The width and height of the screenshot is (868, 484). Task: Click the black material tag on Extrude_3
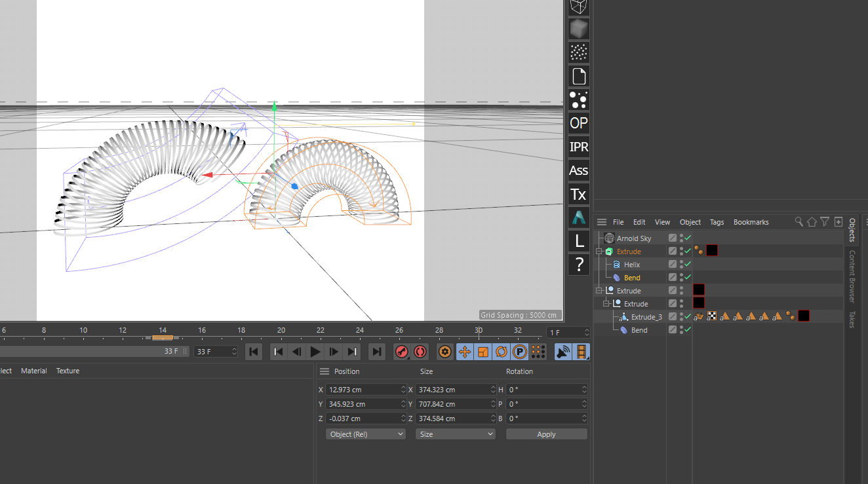[x=804, y=316]
